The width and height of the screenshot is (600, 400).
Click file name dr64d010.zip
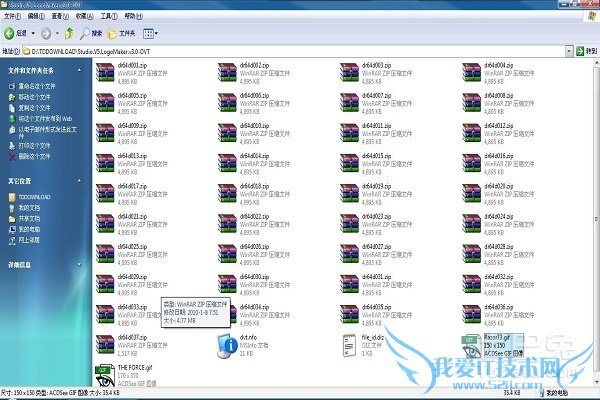coord(254,126)
